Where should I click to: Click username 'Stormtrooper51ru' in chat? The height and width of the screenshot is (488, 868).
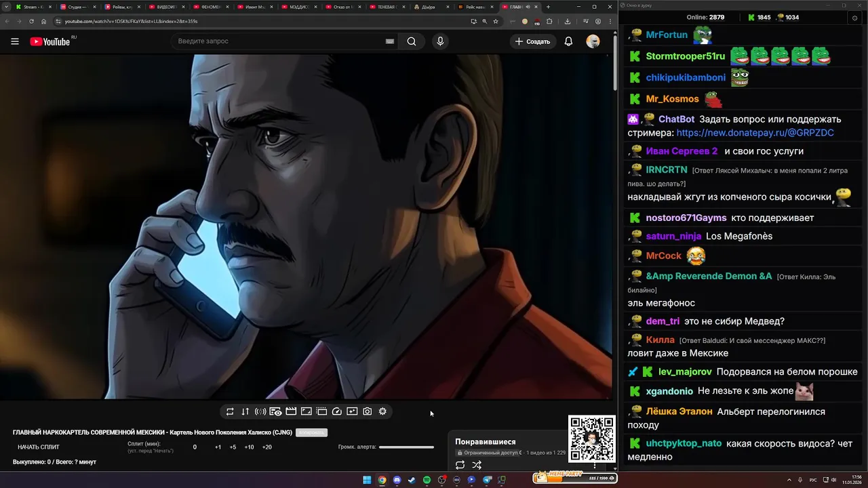(686, 56)
